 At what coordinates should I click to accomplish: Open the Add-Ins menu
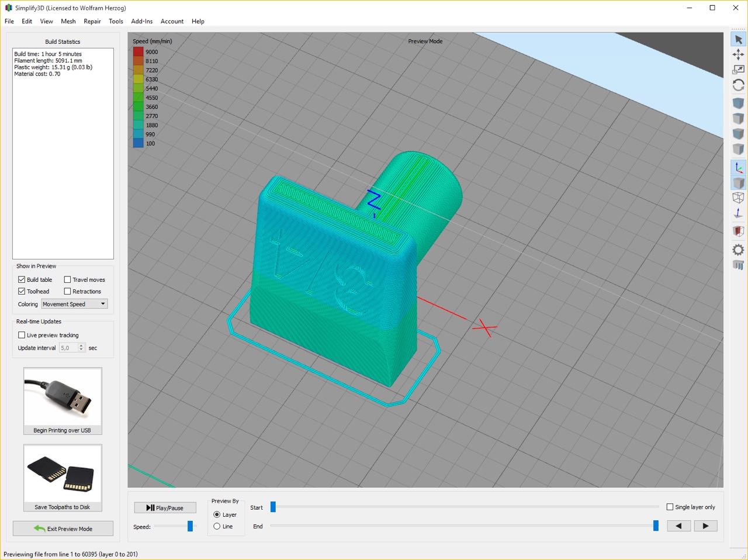[141, 21]
